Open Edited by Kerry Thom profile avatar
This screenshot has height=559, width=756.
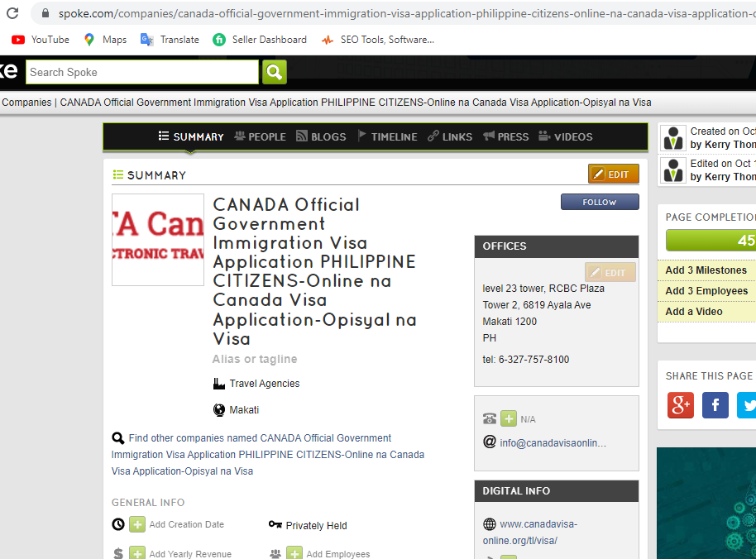[673, 170]
